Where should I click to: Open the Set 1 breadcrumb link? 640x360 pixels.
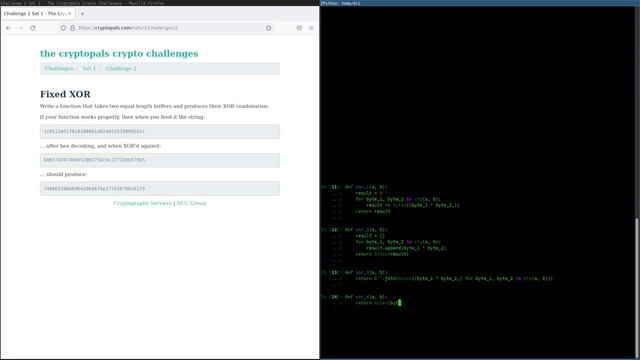89,69
